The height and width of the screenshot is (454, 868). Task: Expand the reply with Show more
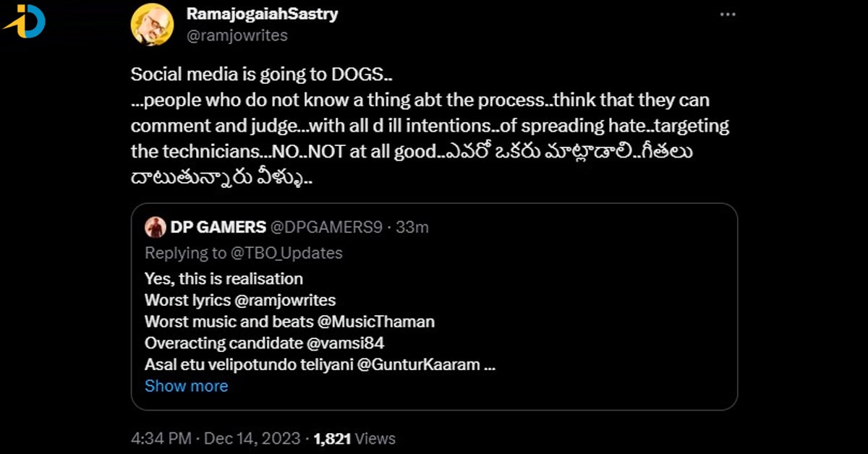pos(187,385)
